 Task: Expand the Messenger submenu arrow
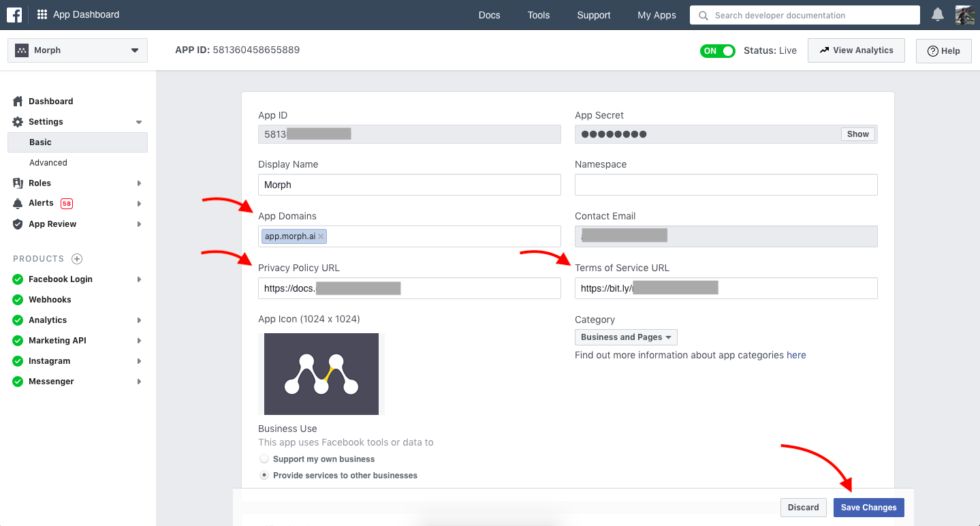pos(139,382)
